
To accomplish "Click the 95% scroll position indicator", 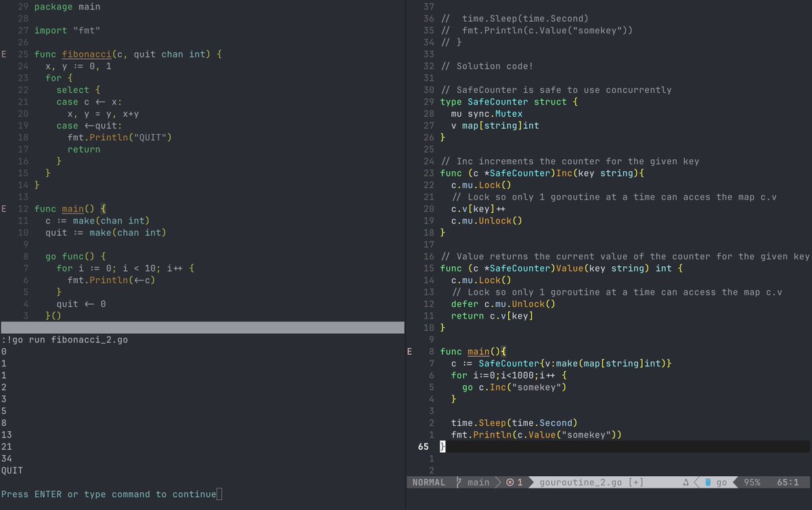I will [752, 482].
